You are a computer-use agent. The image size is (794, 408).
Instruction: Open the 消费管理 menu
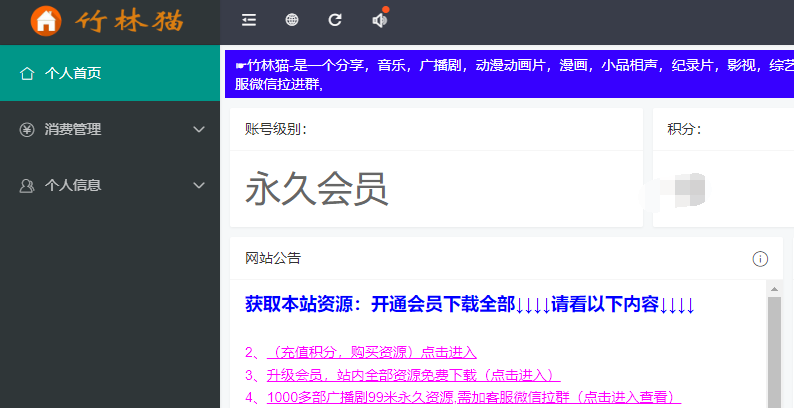110,129
